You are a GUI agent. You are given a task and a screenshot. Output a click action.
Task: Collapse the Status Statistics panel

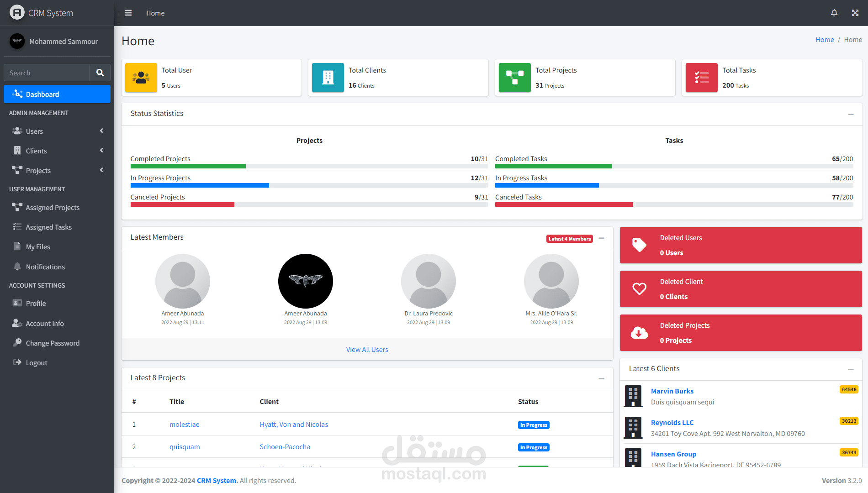tap(850, 114)
